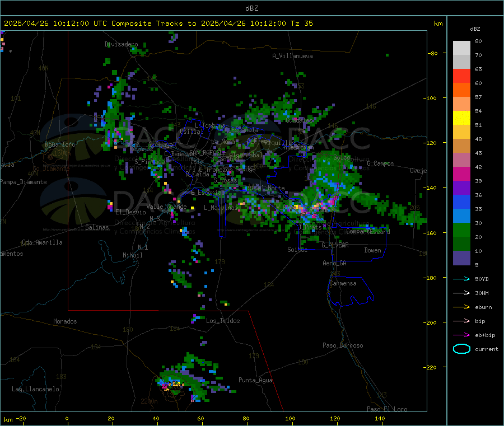Click the Pampa_Diamante map label
504x426 pixels.
pyautogui.click(x=24, y=182)
